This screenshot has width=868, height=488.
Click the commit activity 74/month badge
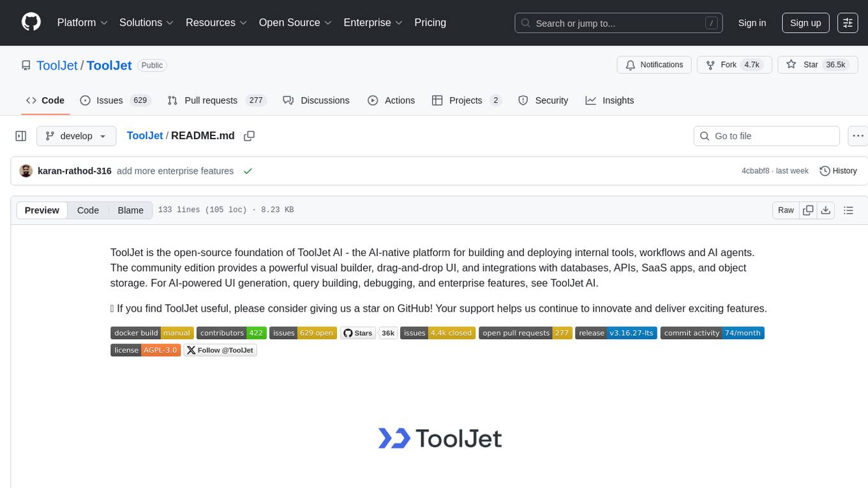[x=712, y=333]
